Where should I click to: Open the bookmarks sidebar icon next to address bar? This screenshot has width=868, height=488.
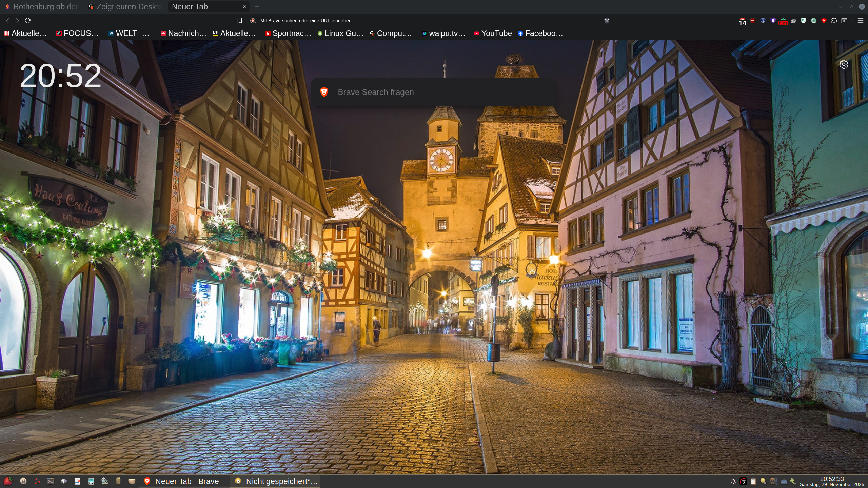[x=240, y=20]
